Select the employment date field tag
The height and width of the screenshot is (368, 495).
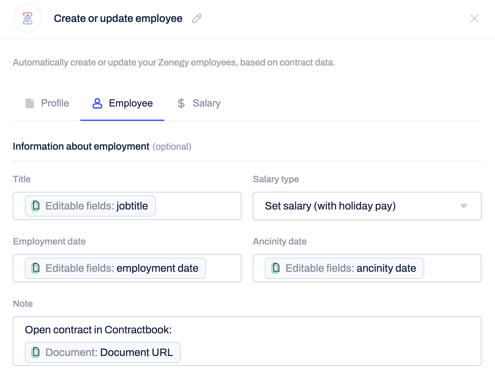[115, 268]
